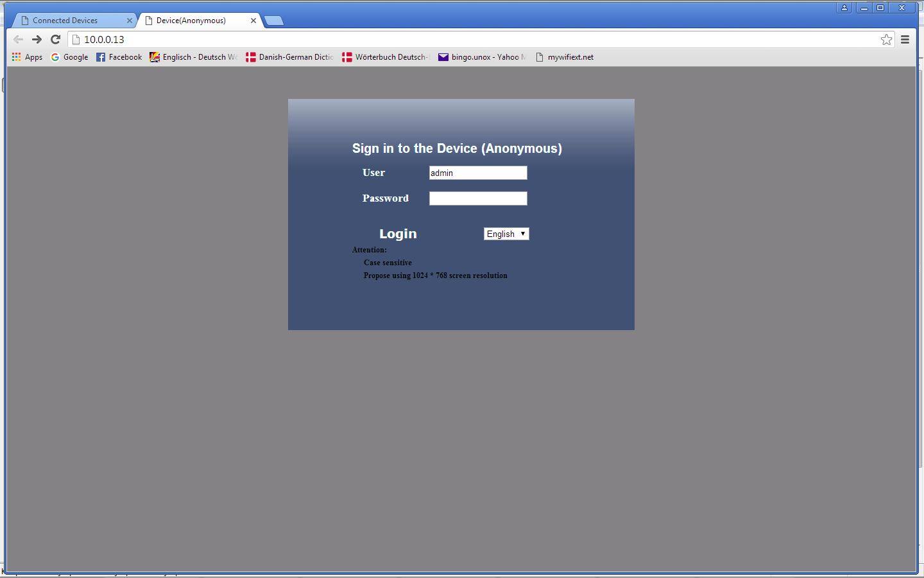924x578 pixels.
Task: Open the Apps shortcut in bookmarks bar
Action: [27, 57]
